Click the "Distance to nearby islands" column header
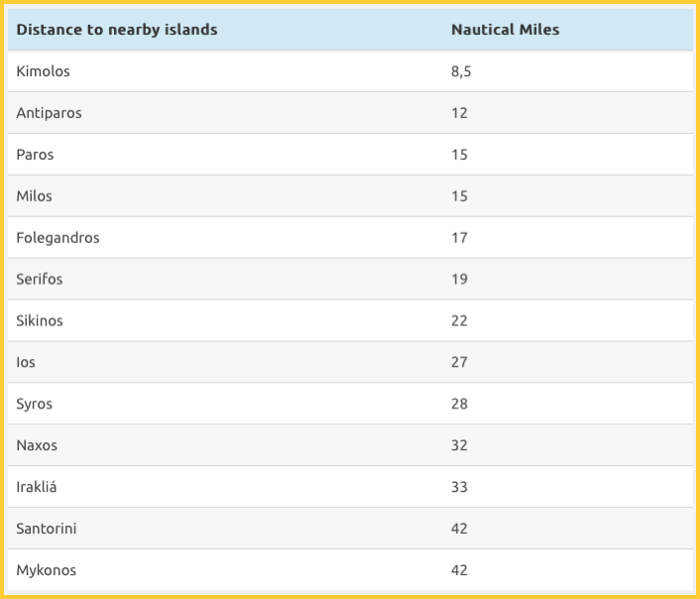The image size is (700, 599). 117,30
